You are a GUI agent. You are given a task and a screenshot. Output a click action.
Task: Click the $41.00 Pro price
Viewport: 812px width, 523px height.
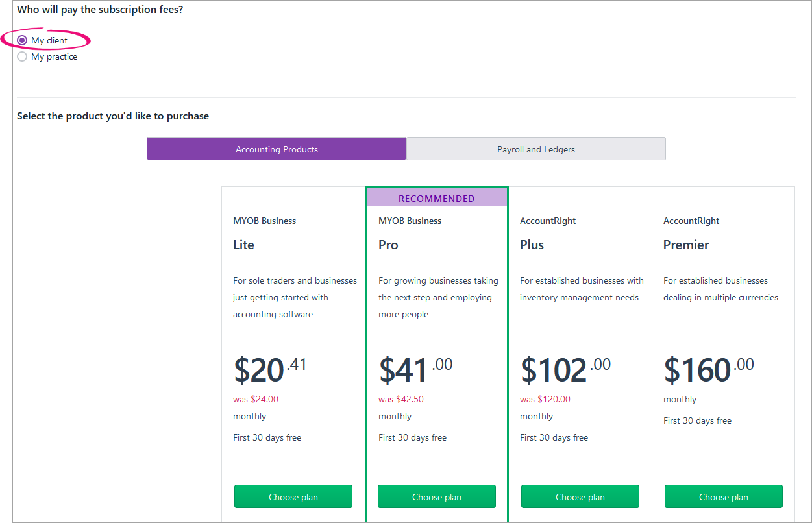(415, 370)
